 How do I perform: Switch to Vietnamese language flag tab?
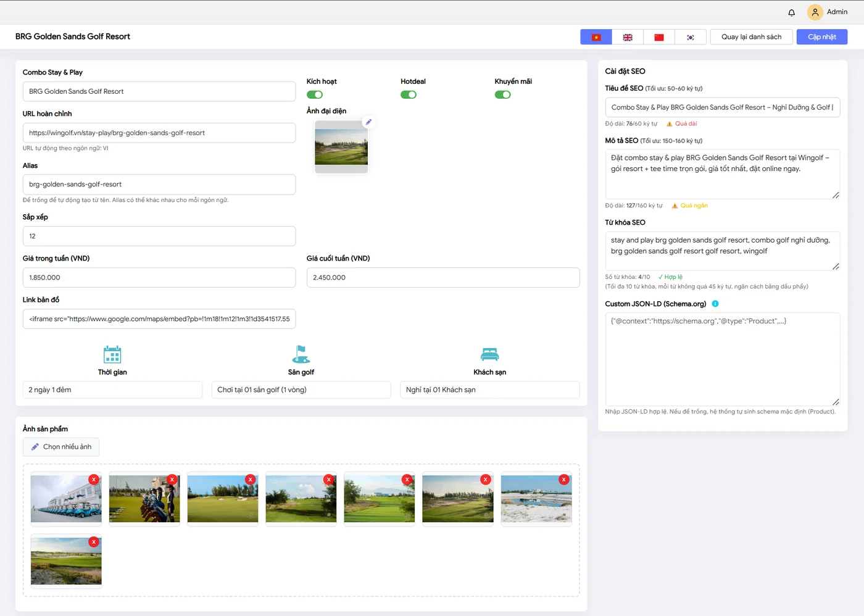[596, 37]
